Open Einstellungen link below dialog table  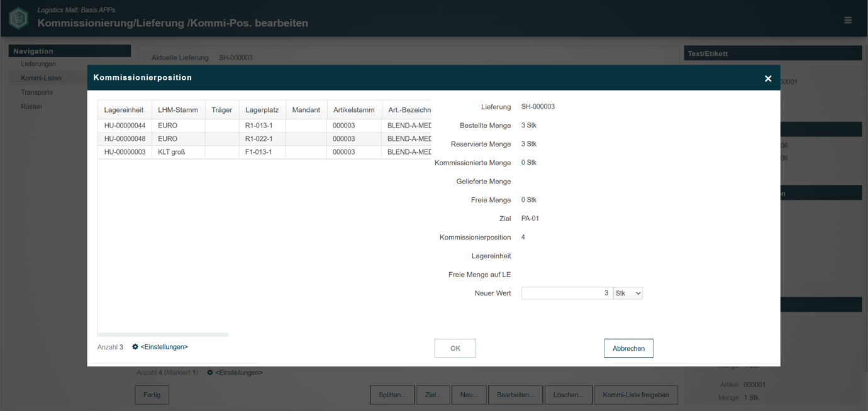[x=164, y=347]
